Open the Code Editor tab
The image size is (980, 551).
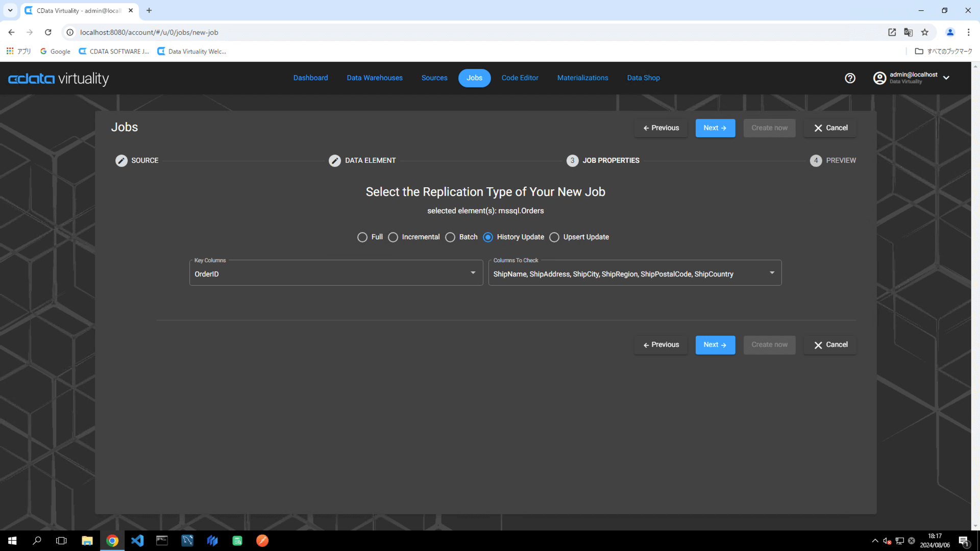click(520, 78)
